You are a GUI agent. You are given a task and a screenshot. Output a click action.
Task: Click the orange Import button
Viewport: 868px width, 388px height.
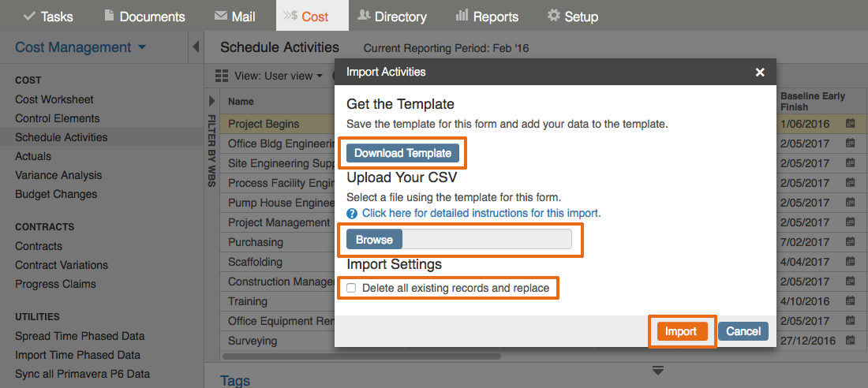(x=682, y=331)
